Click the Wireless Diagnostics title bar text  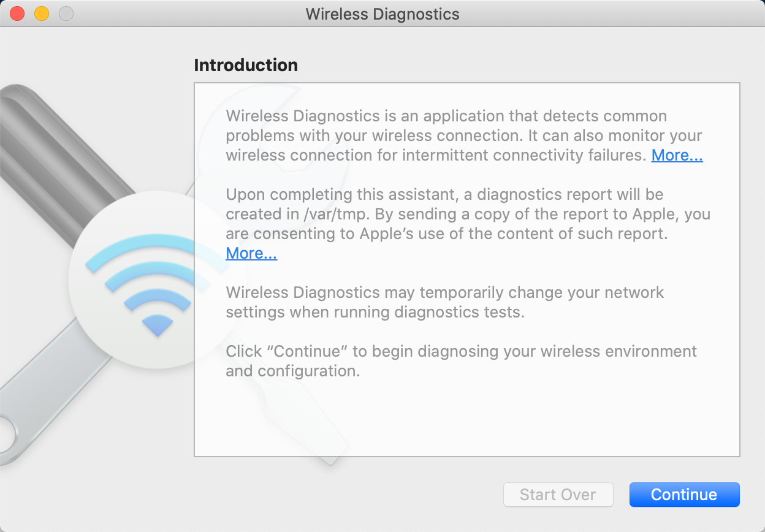(382, 13)
